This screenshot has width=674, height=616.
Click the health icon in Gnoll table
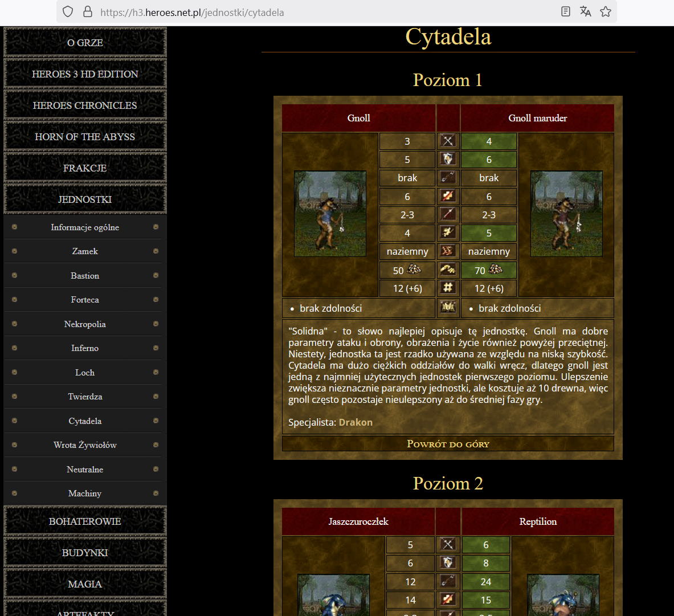[448, 196]
